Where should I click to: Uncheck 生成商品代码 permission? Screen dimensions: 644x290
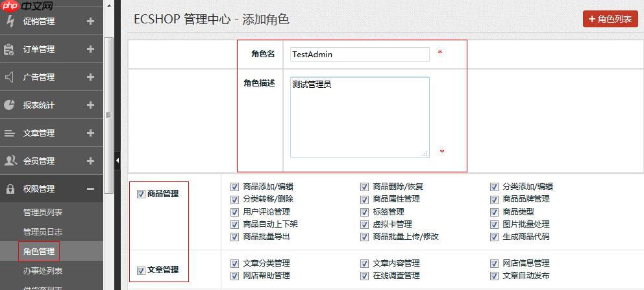click(494, 237)
